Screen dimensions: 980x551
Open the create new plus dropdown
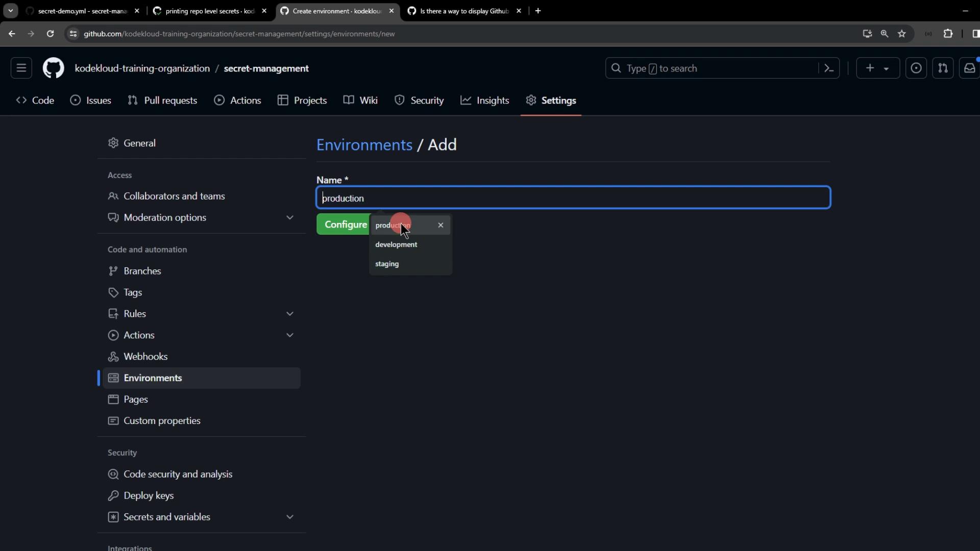(877, 68)
